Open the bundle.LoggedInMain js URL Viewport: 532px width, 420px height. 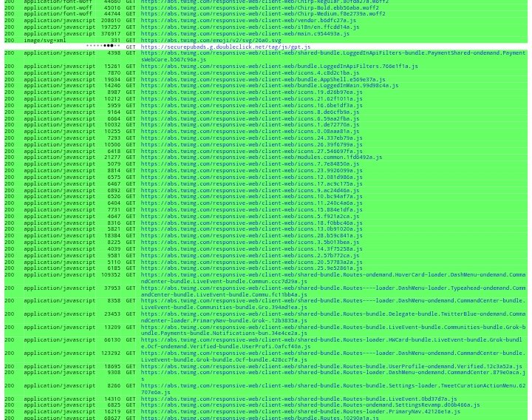coord(270,86)
